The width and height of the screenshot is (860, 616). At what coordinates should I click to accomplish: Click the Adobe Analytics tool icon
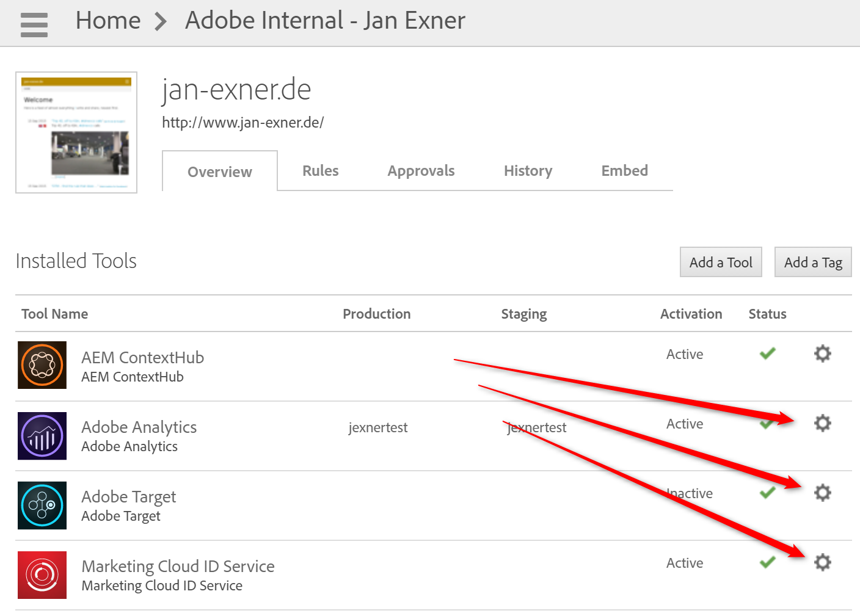point(42,435)
